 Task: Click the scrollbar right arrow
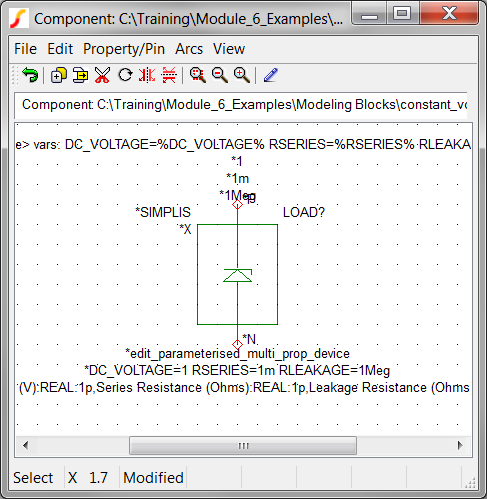point(460,445)
